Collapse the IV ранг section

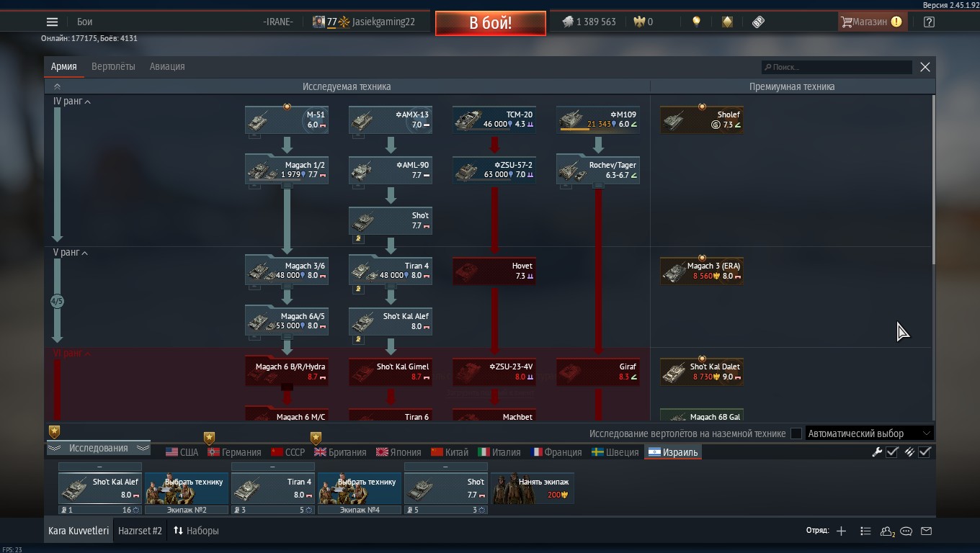72,102
